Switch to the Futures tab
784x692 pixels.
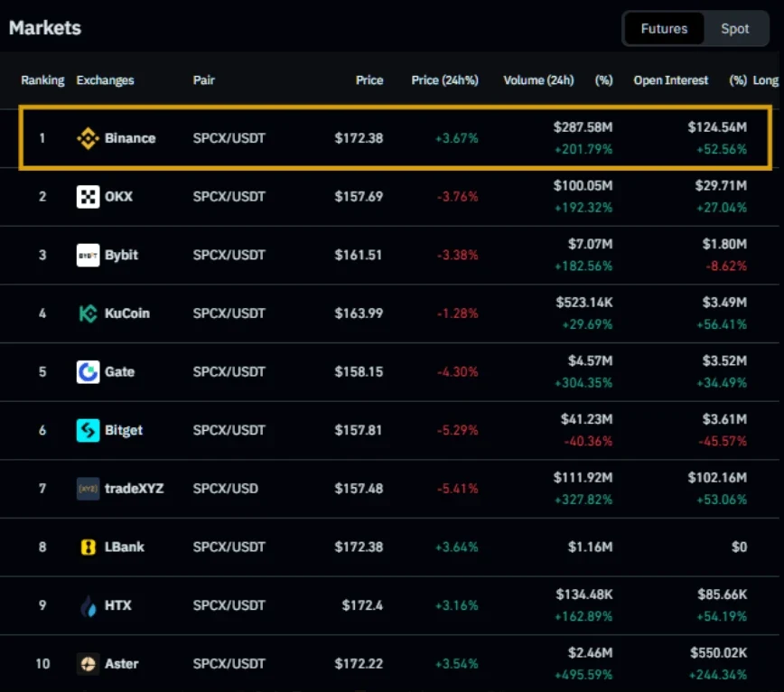664,29
